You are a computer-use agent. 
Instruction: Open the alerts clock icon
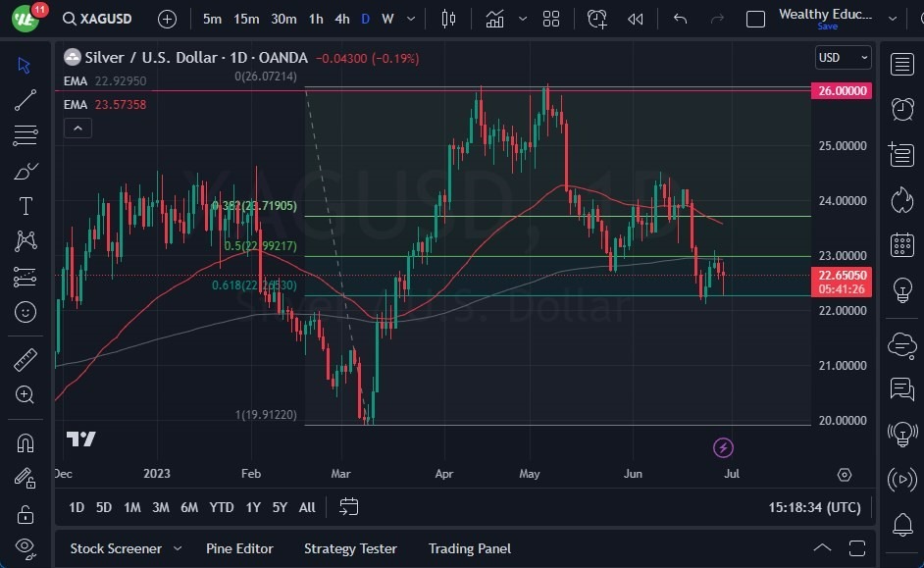pos(901,109)
